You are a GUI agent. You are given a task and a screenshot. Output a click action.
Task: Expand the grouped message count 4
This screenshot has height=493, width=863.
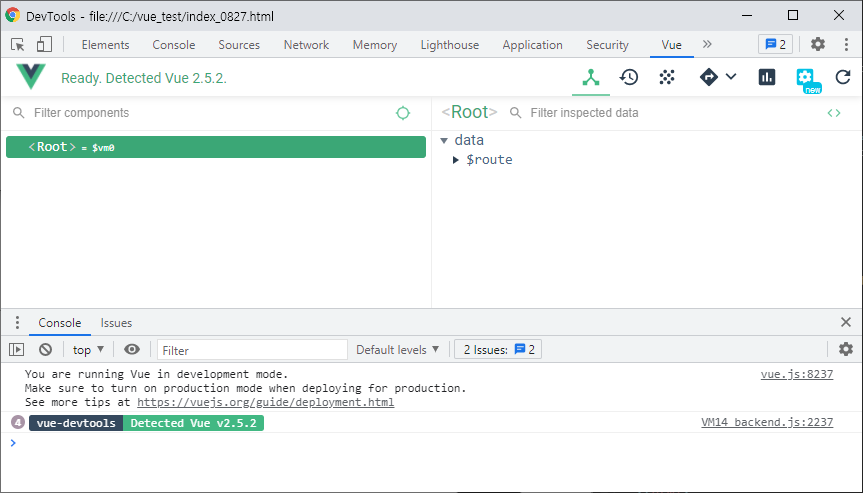click(x=18, y=423)
